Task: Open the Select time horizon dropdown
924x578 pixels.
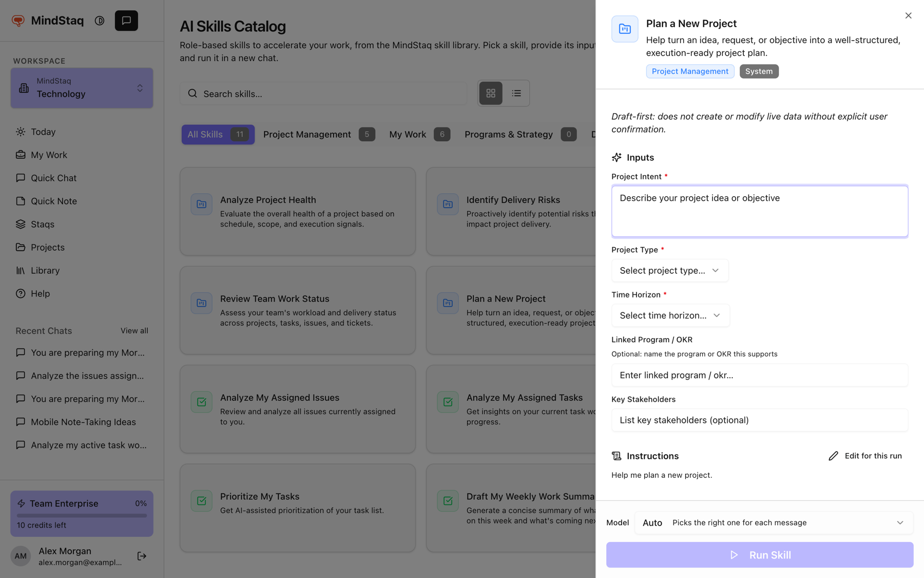Action: (670, 315)
